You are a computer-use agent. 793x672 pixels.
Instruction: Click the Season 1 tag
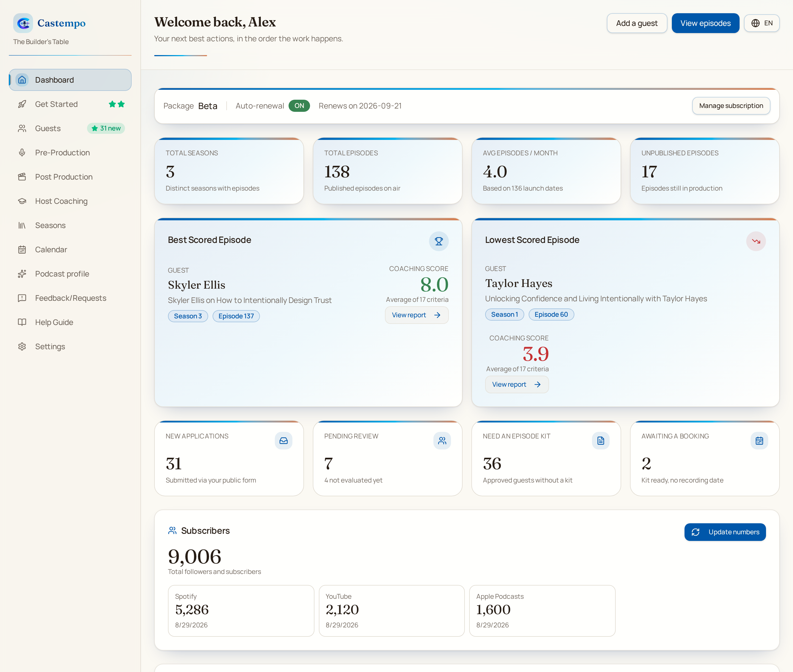tap(504, 315)
